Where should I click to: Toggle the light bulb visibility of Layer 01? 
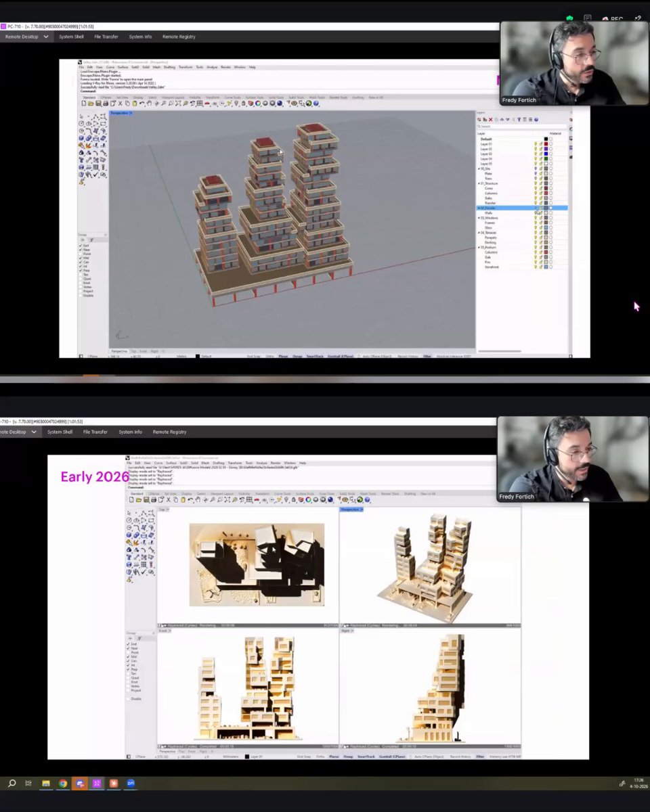(536, 144)
